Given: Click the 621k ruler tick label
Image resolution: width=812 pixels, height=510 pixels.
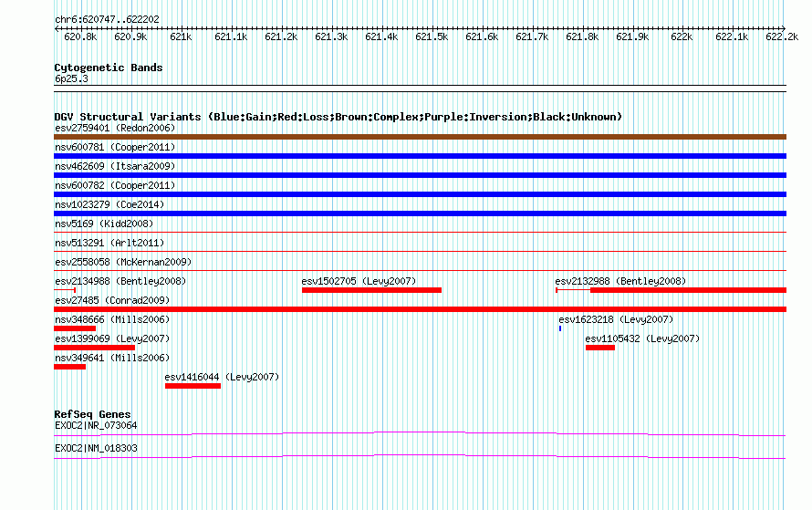Looking at the screenshot, I should [181, 36].
